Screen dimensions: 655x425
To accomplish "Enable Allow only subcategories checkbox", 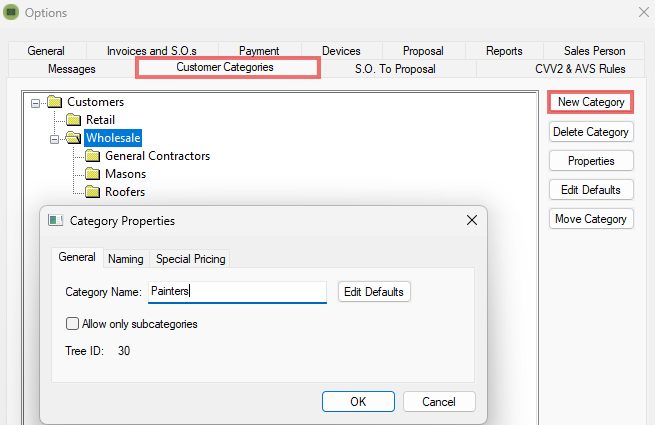I will pos(72,324).
